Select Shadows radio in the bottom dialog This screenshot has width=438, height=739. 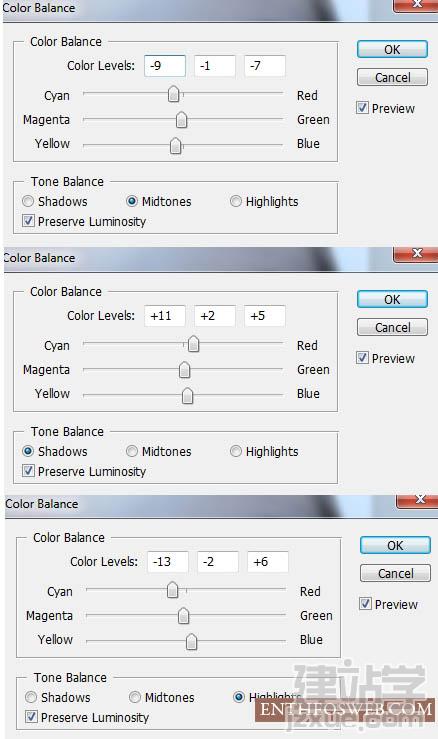click(x=31, y=697)
